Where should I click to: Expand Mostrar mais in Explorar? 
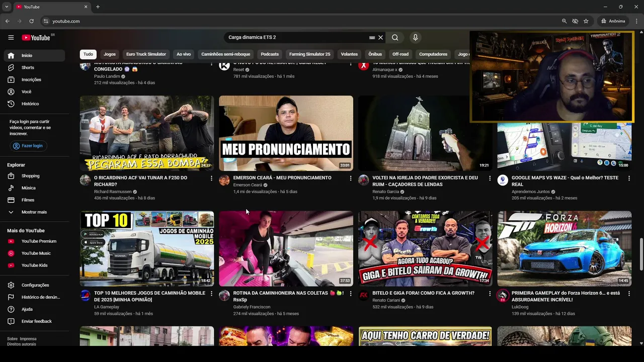pos(34,212)
